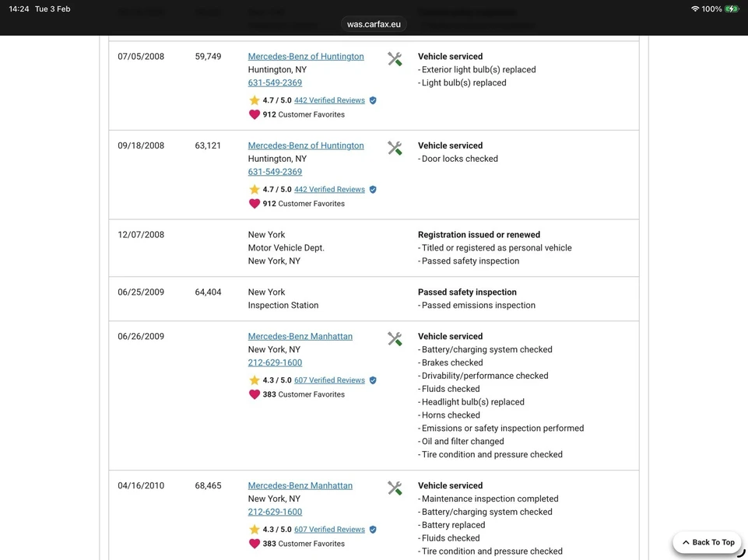Call 212-629-1600 in the 06/26/2009 entry
Image resolution: width=748 pixels, height=560 pixels.
click(275, 362)
